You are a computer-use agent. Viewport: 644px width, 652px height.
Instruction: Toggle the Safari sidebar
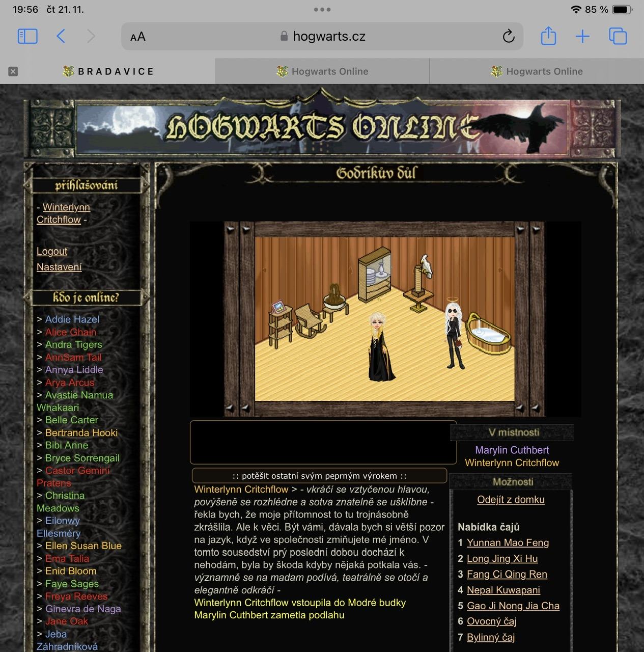27,36
